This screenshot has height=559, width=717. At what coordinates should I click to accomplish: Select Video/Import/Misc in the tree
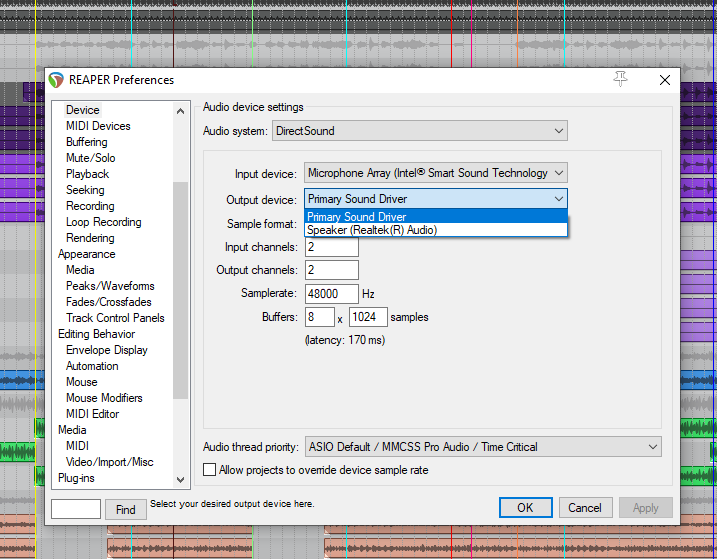[x=109, y=462]
